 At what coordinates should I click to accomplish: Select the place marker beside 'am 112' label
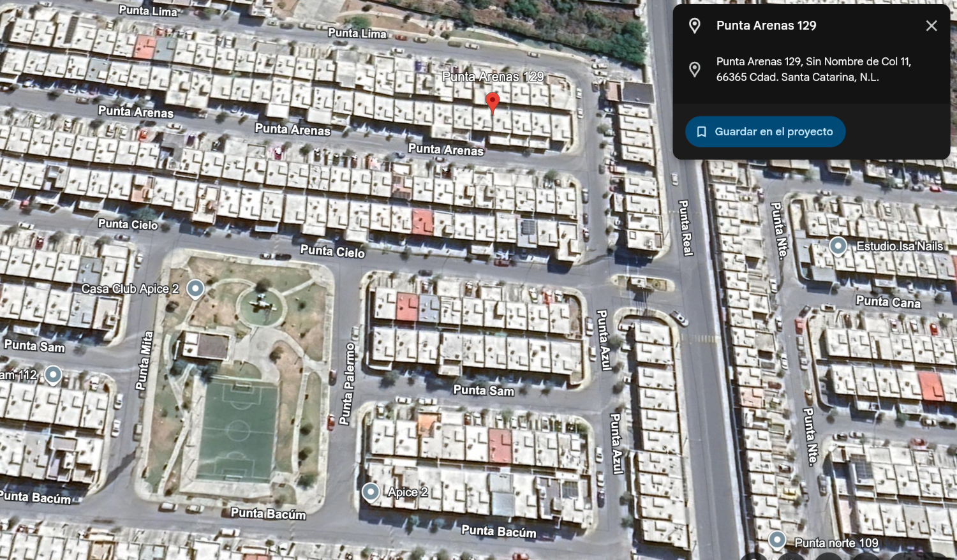pyautogui.click(x=53, y=374)
